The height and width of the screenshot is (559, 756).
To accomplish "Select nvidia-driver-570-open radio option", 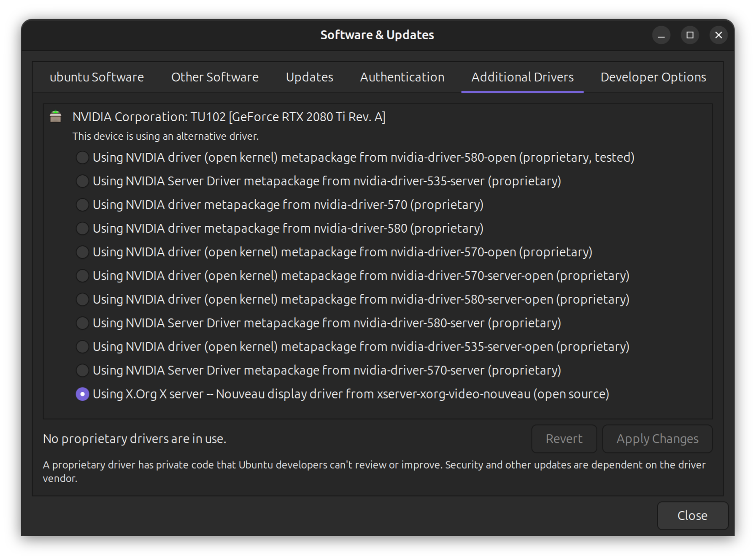I will pos(82,252).
